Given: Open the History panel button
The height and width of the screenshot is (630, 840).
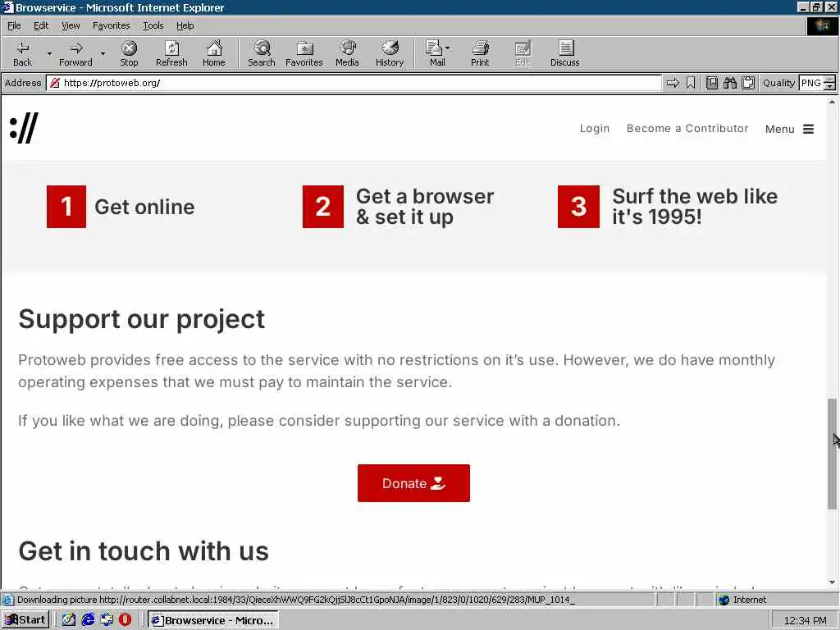Looking at the screenshot, I should click(390, 53).
